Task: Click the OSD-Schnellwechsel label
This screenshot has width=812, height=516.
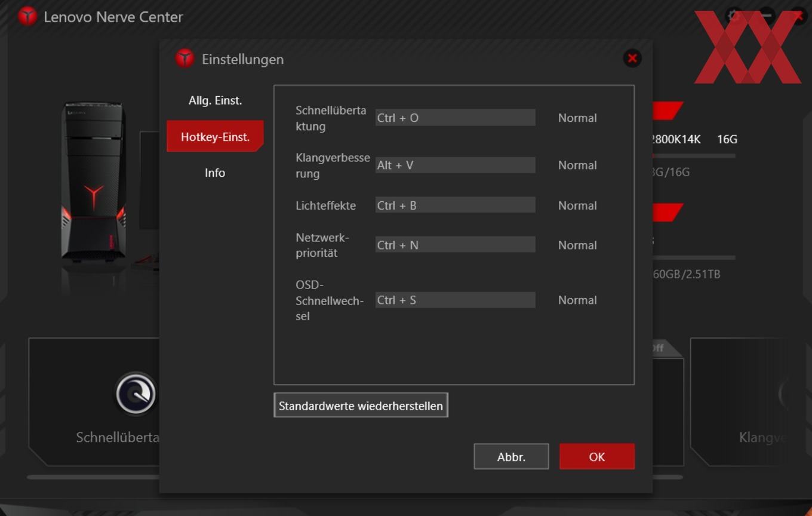Action: coord(330,300)
